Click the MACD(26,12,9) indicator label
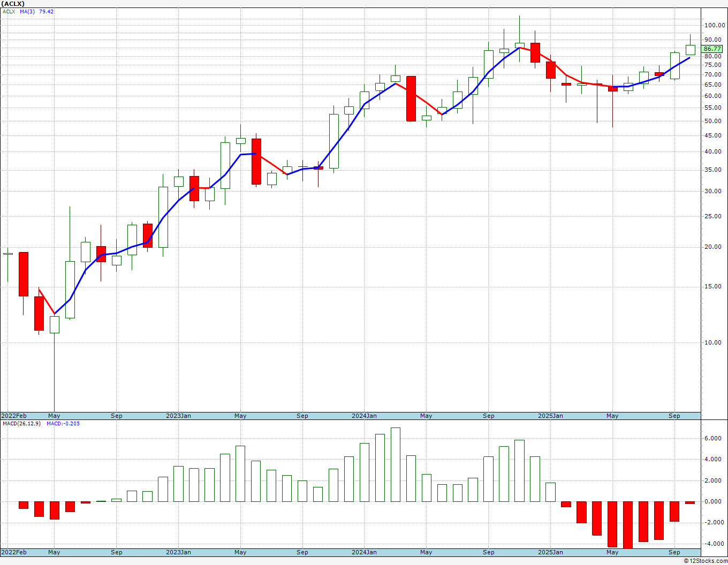Image resolution: width=728 pixels, height=565 pixels. click(x=21, y=423)
